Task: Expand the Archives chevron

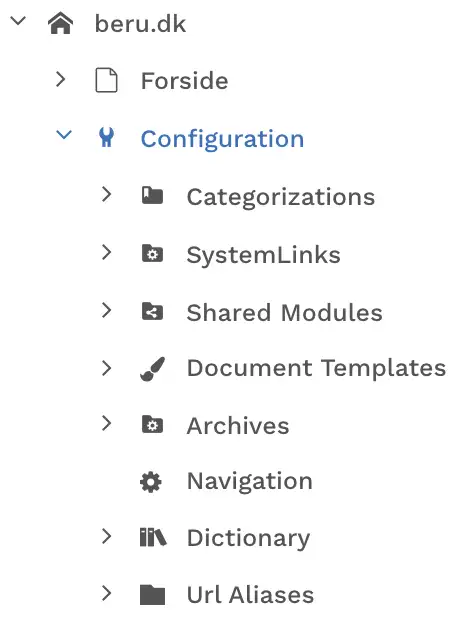Action: 106,423
